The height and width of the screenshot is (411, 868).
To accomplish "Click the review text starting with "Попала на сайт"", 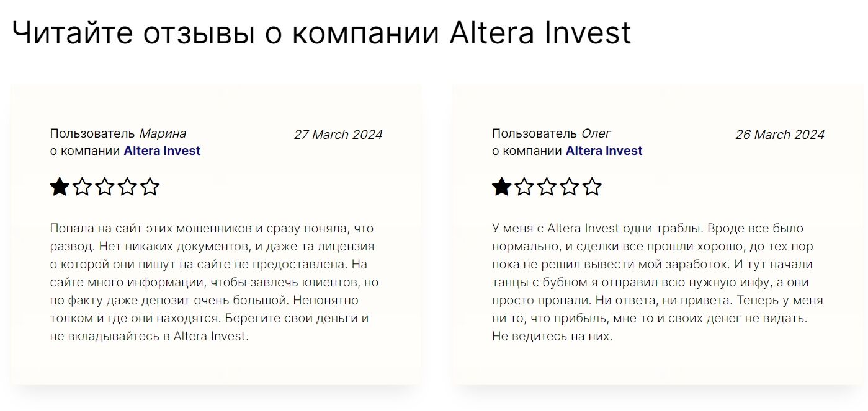I will coord(214,283).
